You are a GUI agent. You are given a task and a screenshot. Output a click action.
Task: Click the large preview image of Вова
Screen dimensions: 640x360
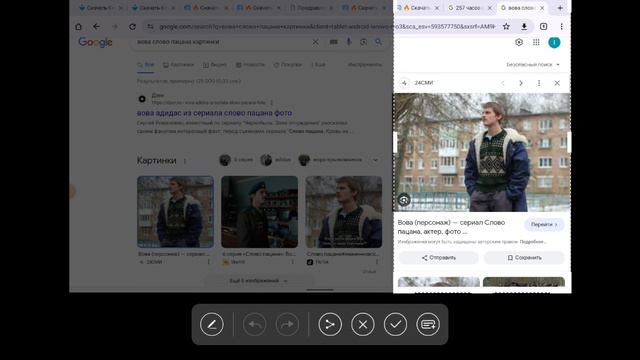tap(482, 152)
